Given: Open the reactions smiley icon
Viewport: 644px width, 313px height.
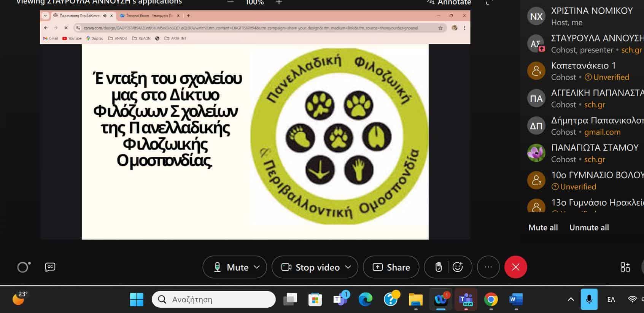Looking at the screenshot, I should 458,267.
